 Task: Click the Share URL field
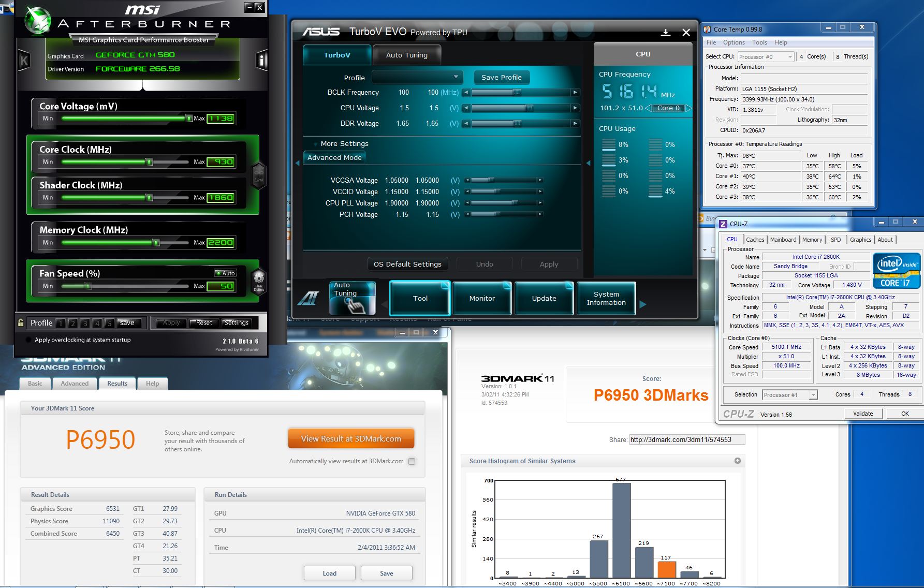pos(687,439)
